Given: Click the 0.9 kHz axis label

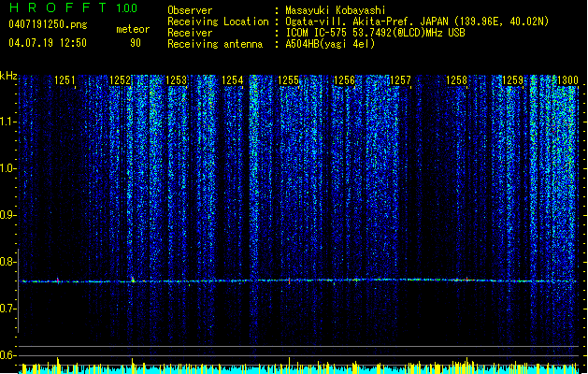Looking at the screenshot, I should (x=8, y=215).
